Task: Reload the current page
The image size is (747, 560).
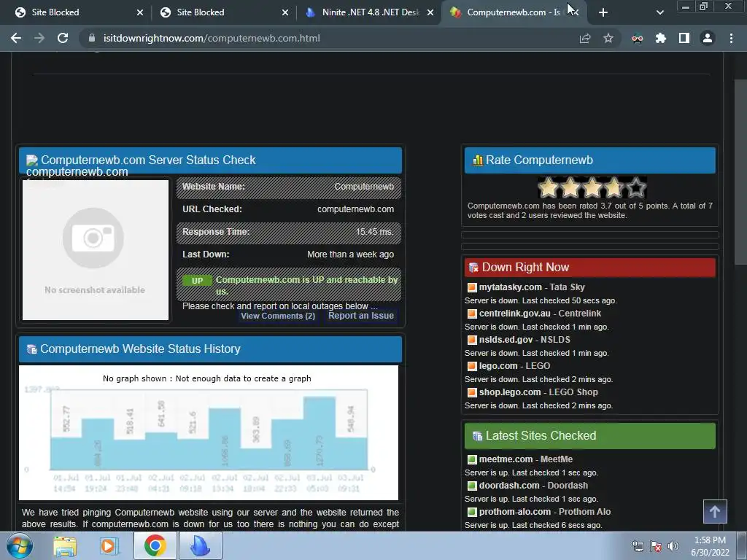Action: pyautogui.click(x=63, y=38)
